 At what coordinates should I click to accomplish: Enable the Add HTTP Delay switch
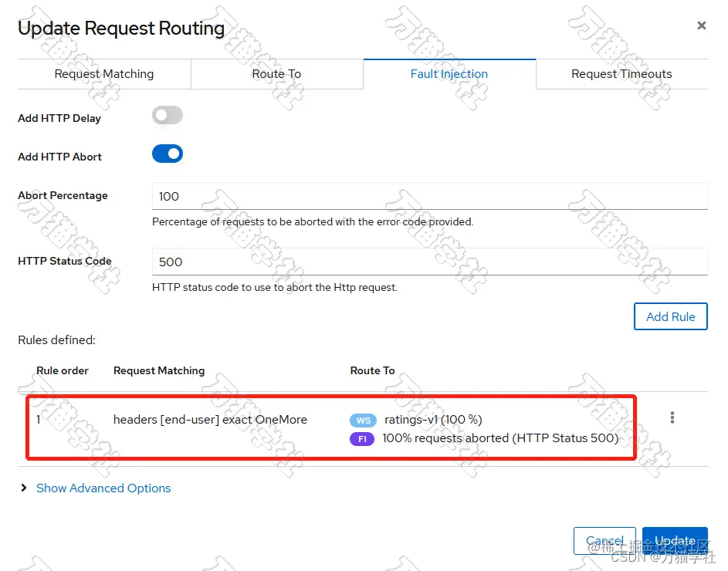(168, 115)
